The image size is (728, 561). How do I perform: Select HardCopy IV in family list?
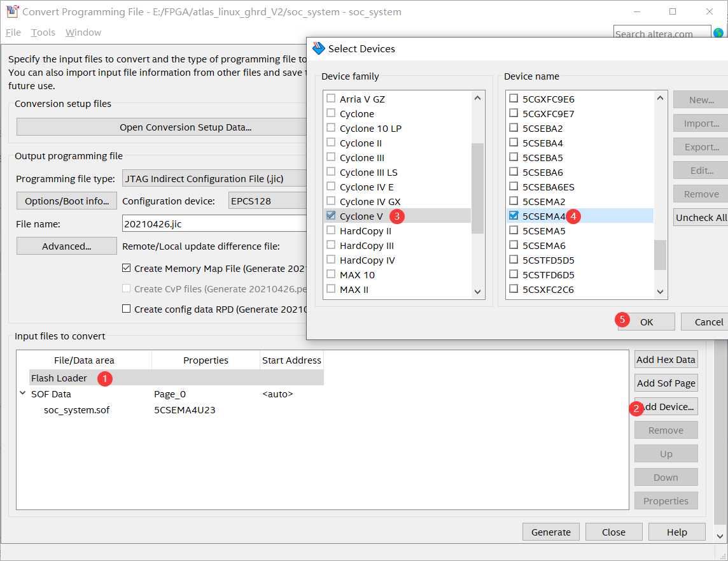[x=367, y=260]
